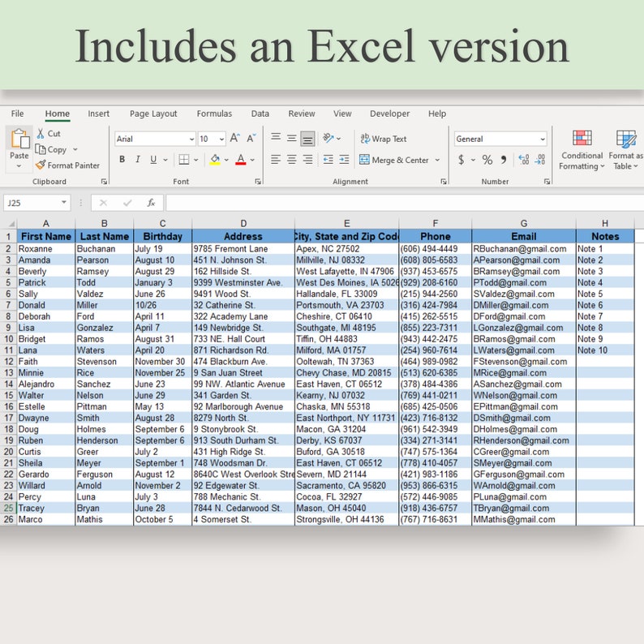Switch to Developer tab
The height and width of the screenshot is (644, 644).
pos(390,114)
